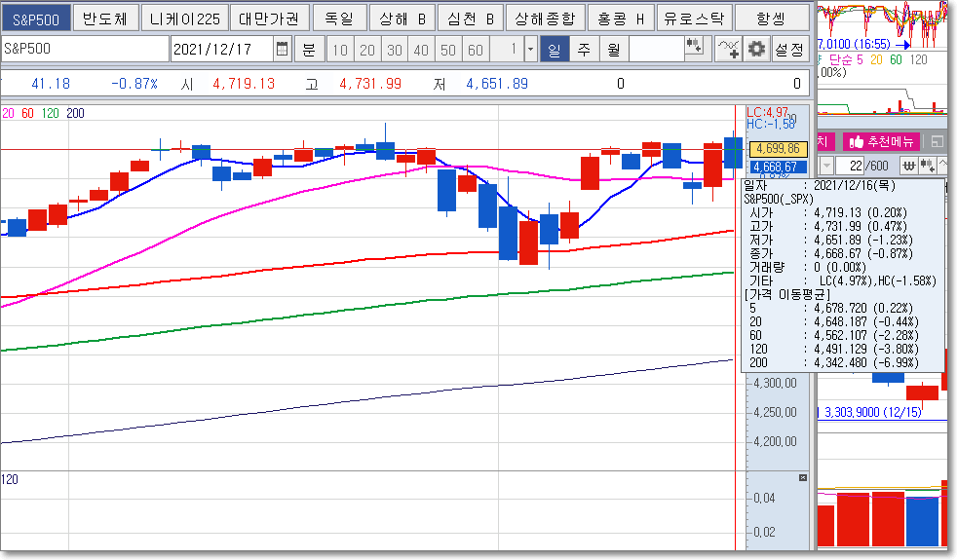Click the window layout icon beside 추천메뉴

[937, 142]
